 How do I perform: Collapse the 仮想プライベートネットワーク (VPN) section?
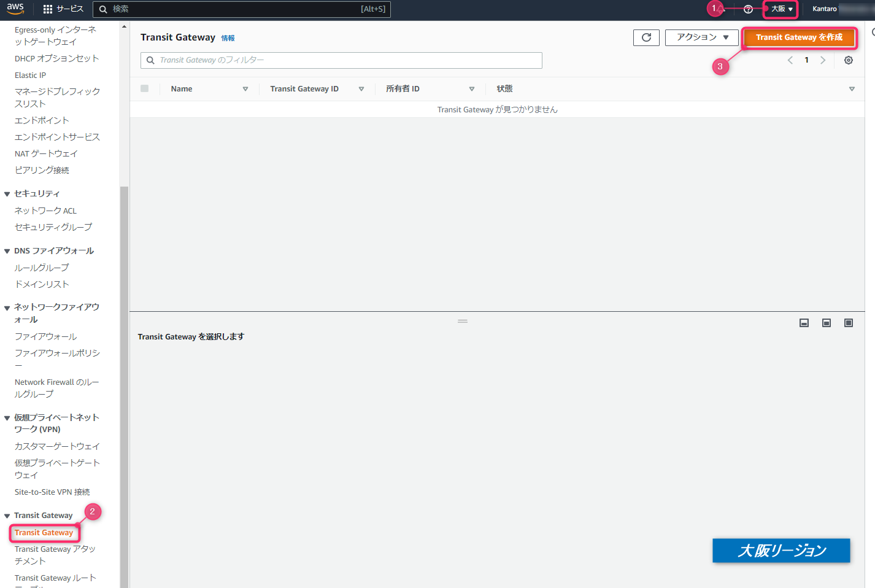point(7,418)
